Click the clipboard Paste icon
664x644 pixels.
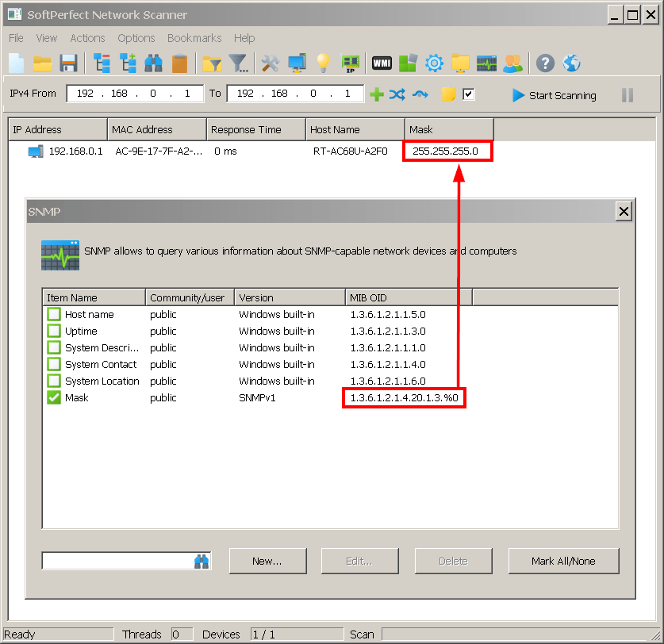pyautogui.click(x=179, y=63)
